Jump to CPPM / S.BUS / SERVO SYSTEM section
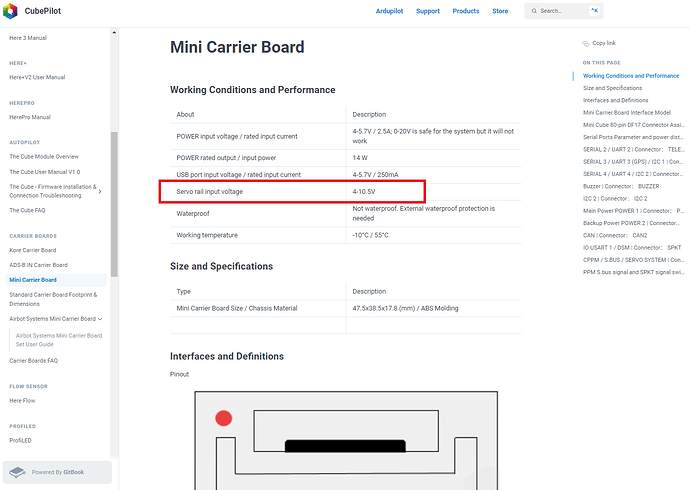This screenshot has height=490, width=690. (634, 260)
